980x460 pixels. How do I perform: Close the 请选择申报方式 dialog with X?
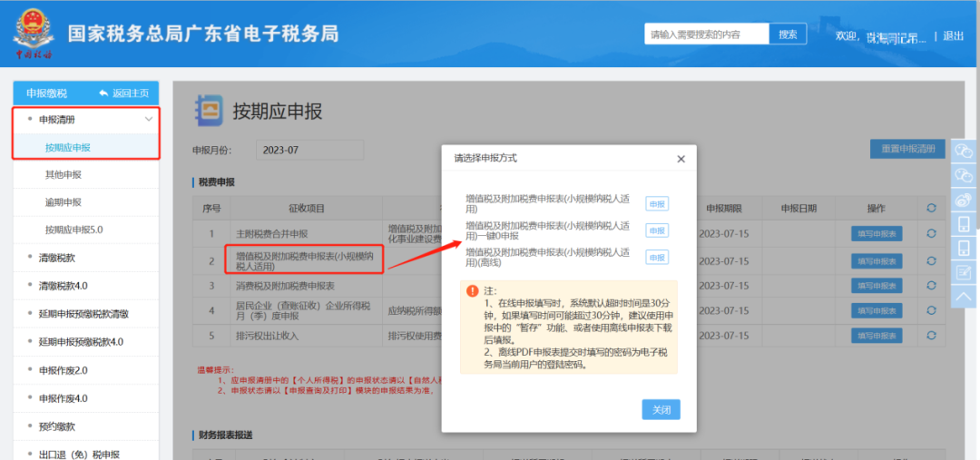coord(681,159)
